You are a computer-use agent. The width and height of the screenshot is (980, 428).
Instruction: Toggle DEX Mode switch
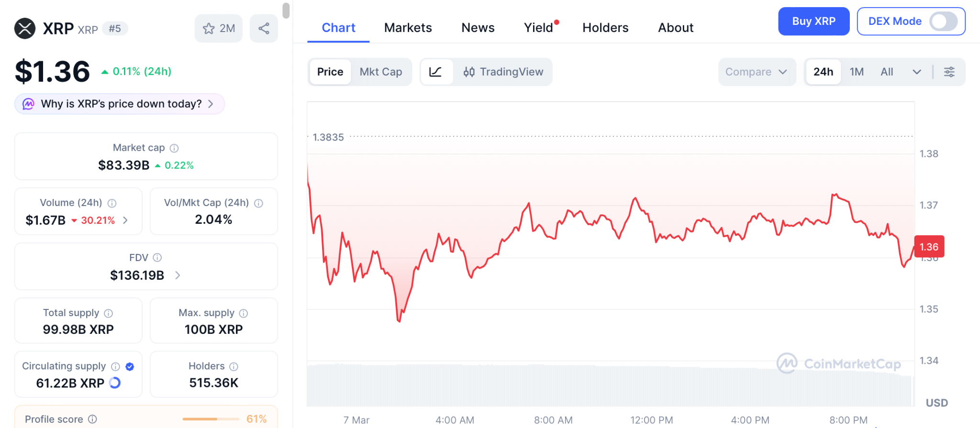pyautogui.click(x=943, y=21)
